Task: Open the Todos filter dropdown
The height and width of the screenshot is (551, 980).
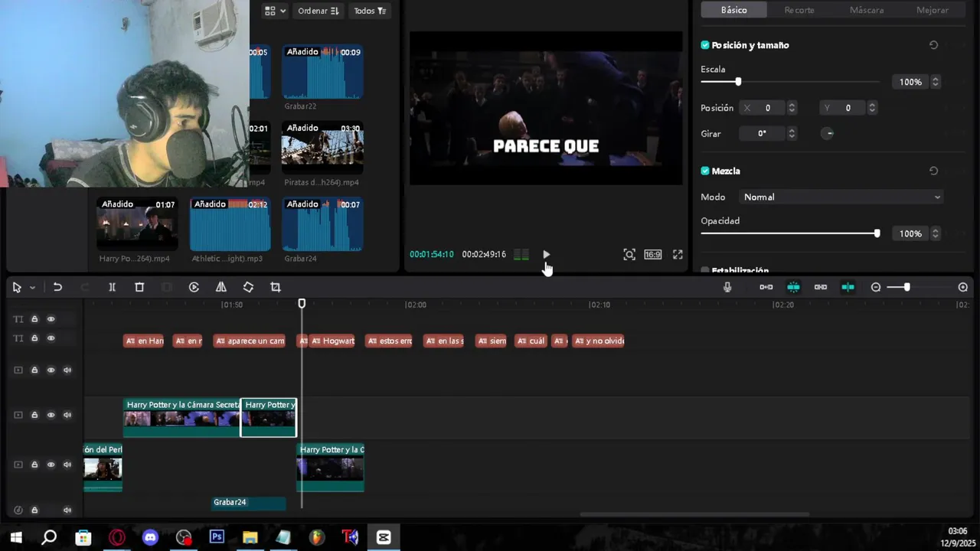Action: pos(371,11)
